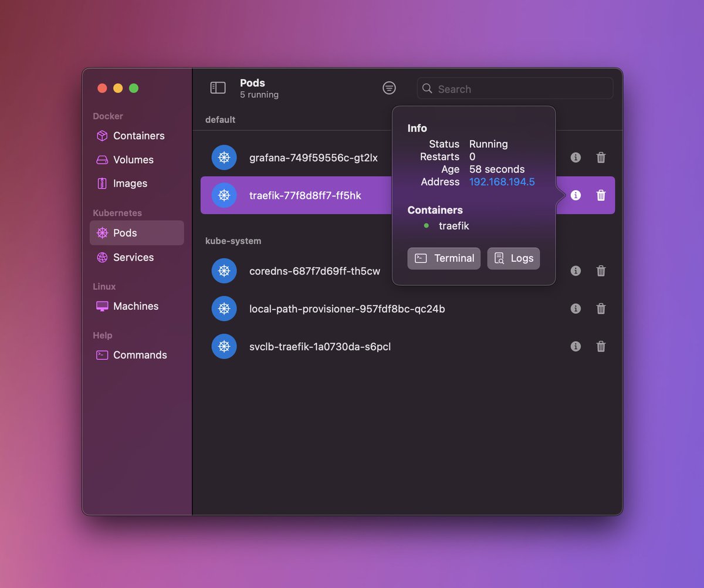Screen dimensions: 704x588
Task: Click the Volumes drive icon
Action: [102, 160]
